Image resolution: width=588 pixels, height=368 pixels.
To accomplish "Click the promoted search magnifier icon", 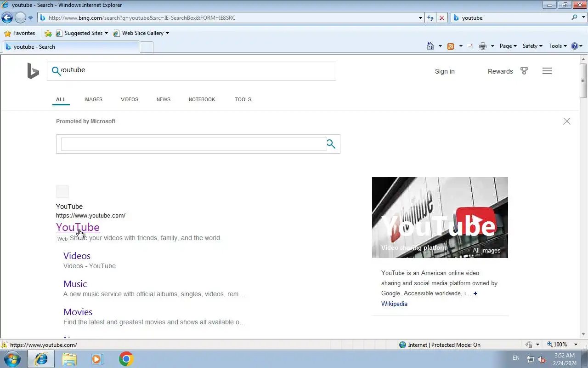I will coord(331,144).
